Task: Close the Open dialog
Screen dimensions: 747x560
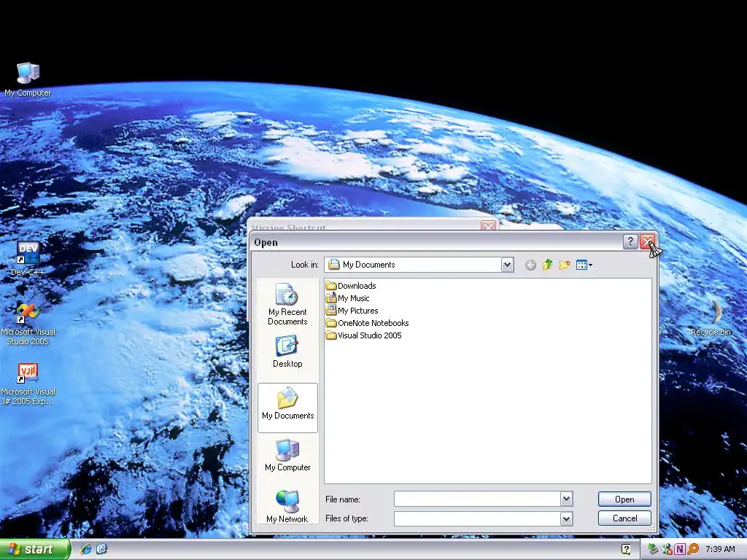Action: tap(647, 242)
